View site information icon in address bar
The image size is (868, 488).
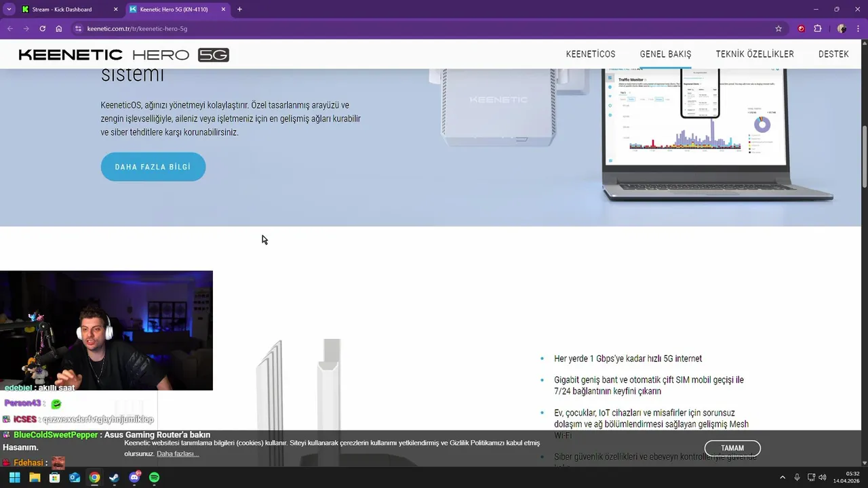[x=78, y=28]
